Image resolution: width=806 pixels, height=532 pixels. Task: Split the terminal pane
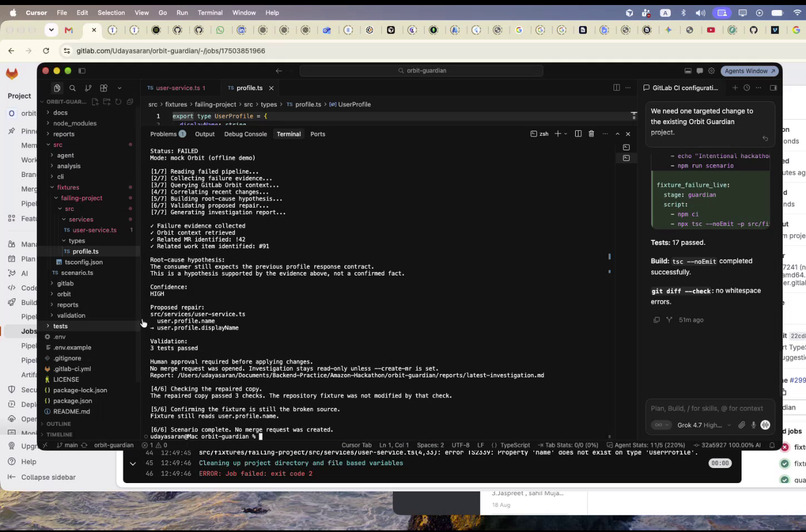coord(578,134)
